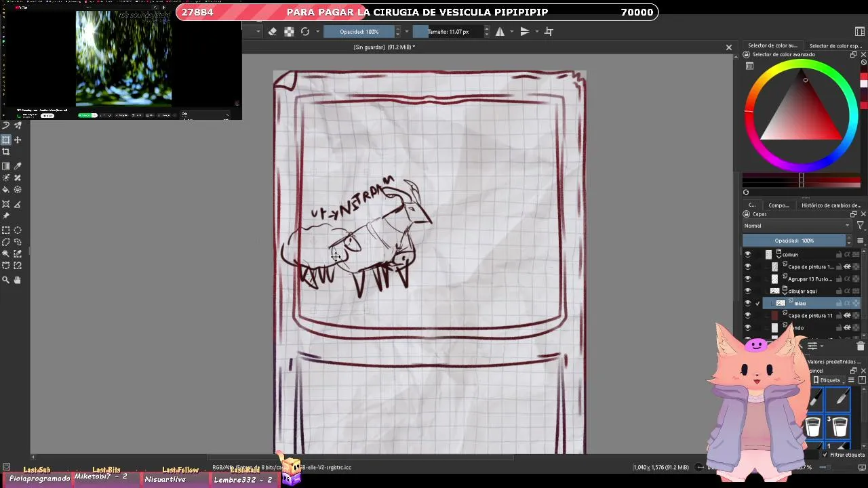Image resolution: width=868 pixels, height=488 pixels.
Task: Delete layer with trash icon
Action: tap(860, 346)
